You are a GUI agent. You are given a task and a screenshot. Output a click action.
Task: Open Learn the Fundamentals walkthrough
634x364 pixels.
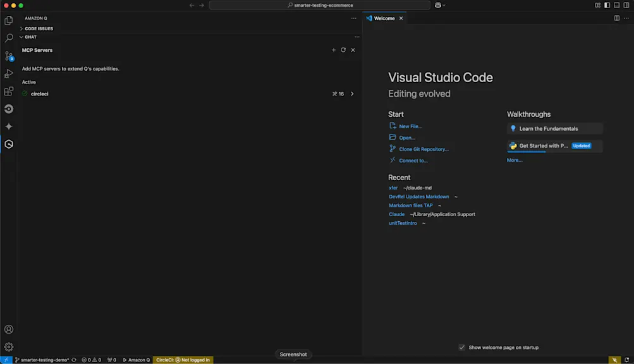pos(548,129)
